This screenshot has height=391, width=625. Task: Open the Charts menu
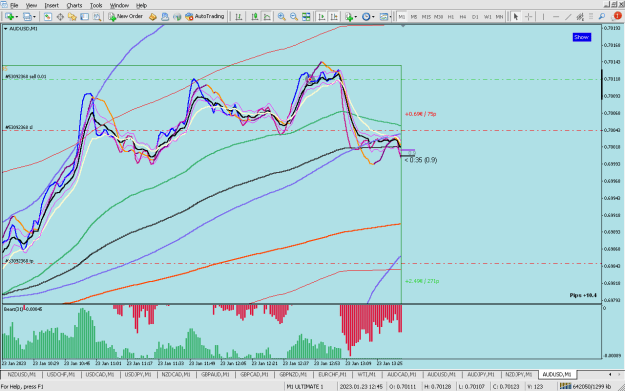[x=74, y=6]
